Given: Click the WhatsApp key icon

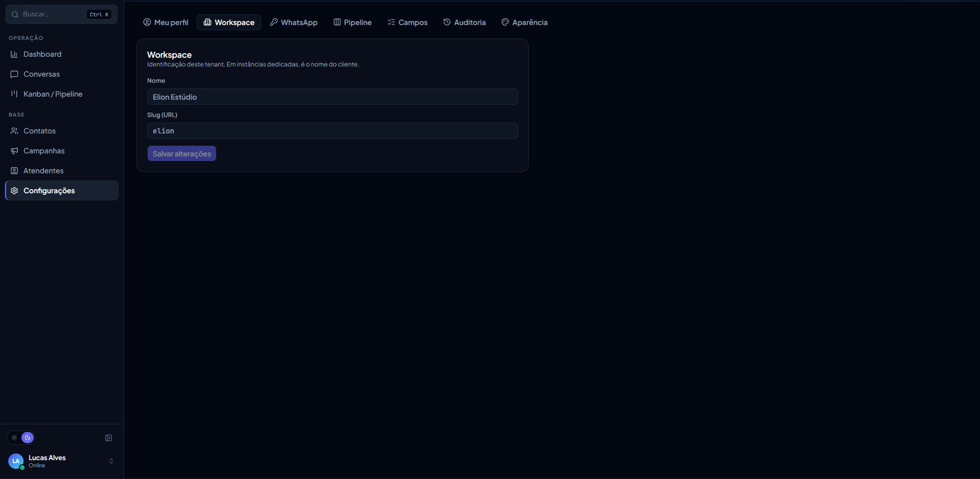Looking at the screenshot, I should pyautogui.click(x=274, y=22).
